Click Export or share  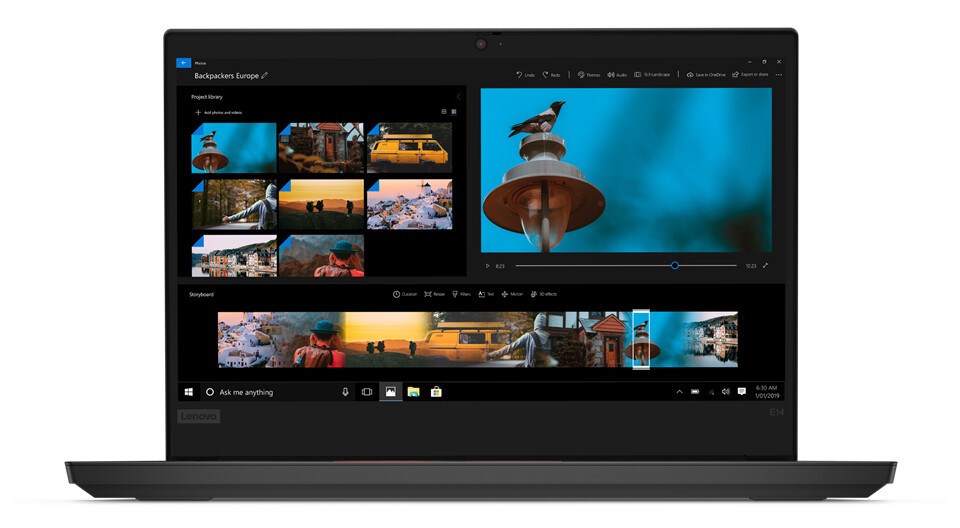pyautogui.click(x=750, y=75)
